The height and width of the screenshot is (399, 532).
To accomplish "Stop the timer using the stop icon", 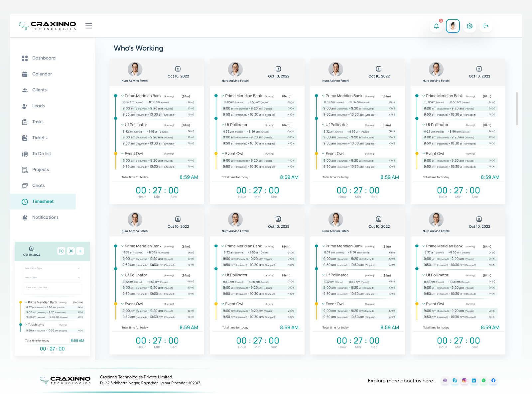I will [71, 251].
